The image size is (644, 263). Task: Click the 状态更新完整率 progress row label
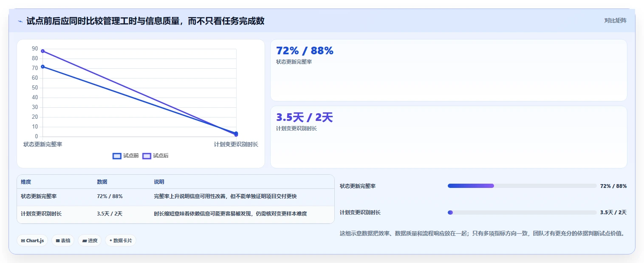click(x=358, y=186)
